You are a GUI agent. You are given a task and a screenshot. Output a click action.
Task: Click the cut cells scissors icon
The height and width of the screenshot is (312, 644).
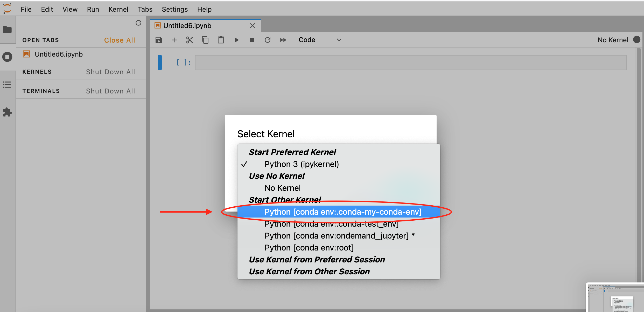pos(190,40)
